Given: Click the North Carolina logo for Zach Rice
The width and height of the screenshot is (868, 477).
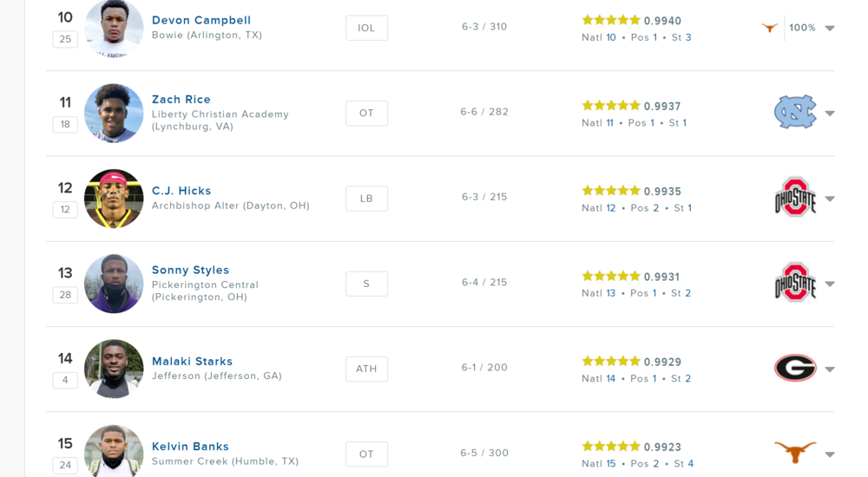Looking at the screenshot, I should pos(795,113).
